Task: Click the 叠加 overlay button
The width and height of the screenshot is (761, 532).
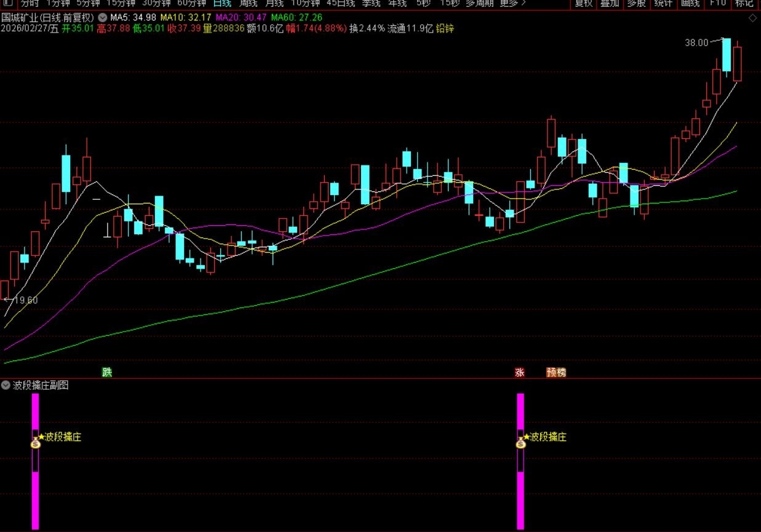Action: click(610, 3)
